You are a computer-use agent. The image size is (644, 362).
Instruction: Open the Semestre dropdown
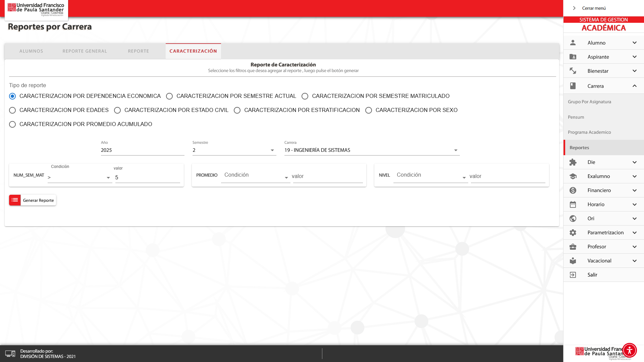(234, 150)
